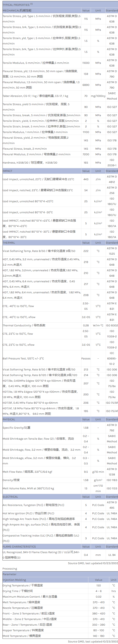Click the THERMAL section header
This screenshot has height=644, width=118.
click(x=9, y=243)
